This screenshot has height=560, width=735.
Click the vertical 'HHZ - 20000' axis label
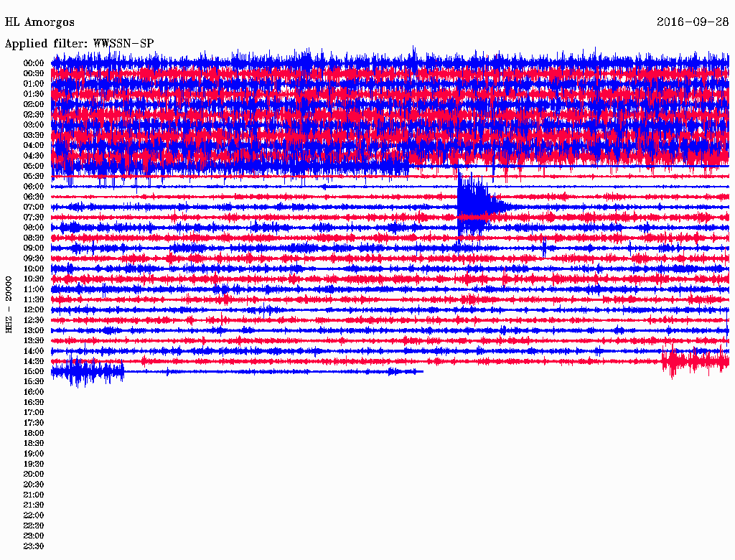pyautogui.click(x=9, y=304)
